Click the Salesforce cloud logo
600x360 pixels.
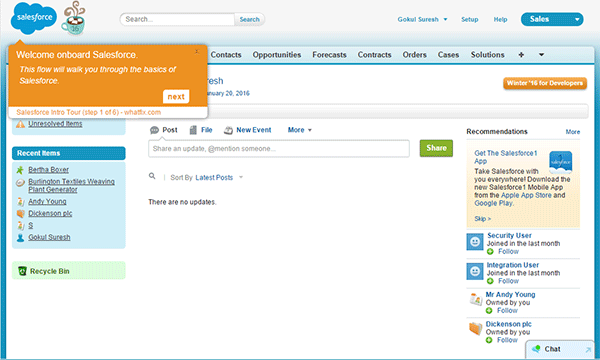[33, 18]
